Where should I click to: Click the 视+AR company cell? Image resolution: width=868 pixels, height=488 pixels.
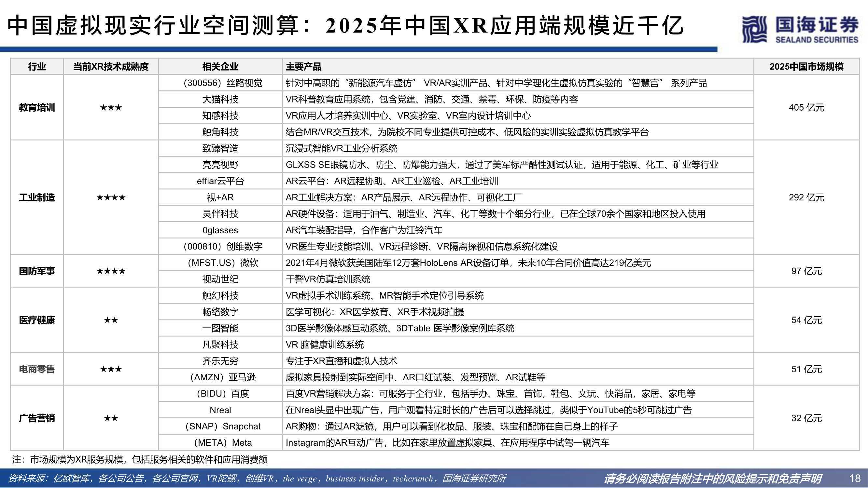pos(220,197)
